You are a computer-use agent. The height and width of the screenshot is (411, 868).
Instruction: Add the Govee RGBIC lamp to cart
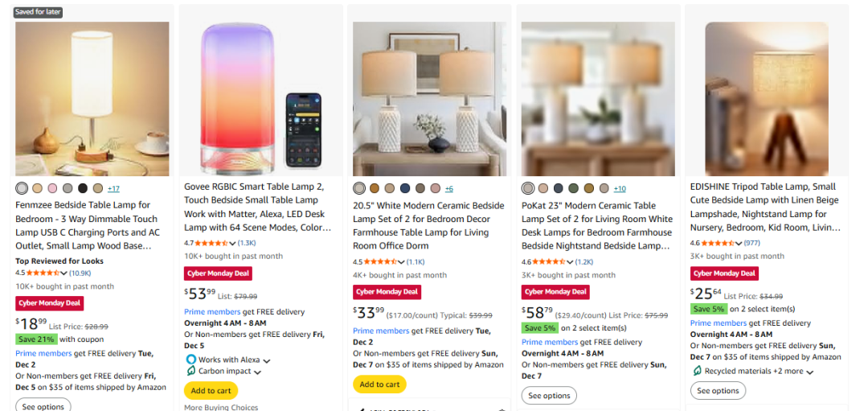point(211,391)
